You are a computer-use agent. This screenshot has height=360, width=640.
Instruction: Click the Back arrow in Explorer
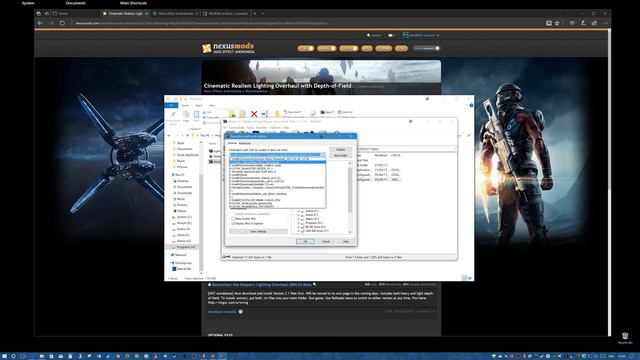click(x=169, y=135)
